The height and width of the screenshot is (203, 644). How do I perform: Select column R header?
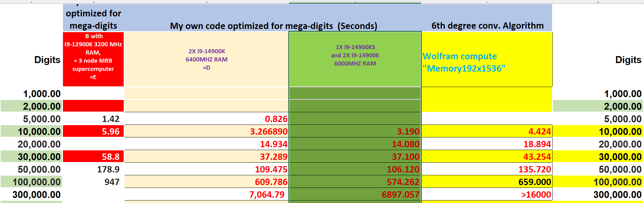[207, 2]
